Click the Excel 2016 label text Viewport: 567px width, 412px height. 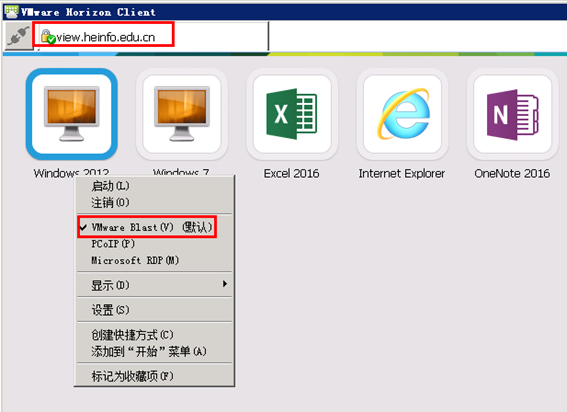pyautogui.click(x=291, y=174)
